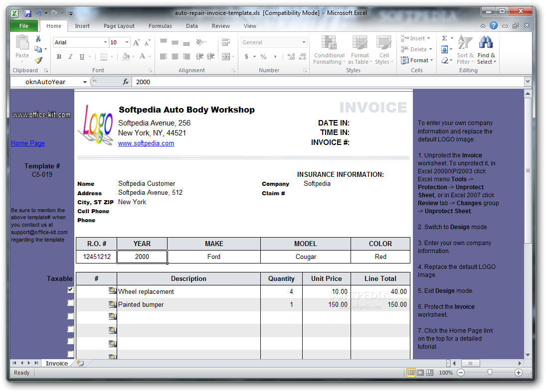Select the Invoice sheet tab
The width and height of the screenshot is (546, 392).
point(57,363)
